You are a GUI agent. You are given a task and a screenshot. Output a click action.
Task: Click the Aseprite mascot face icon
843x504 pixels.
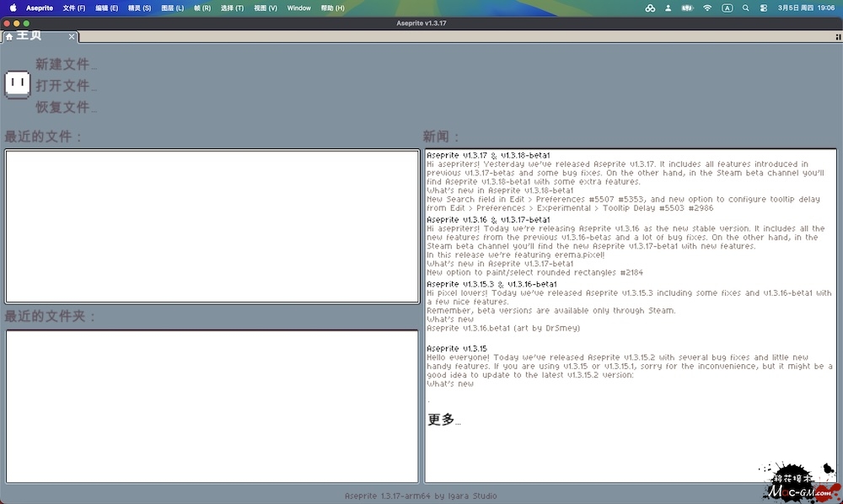18,84
